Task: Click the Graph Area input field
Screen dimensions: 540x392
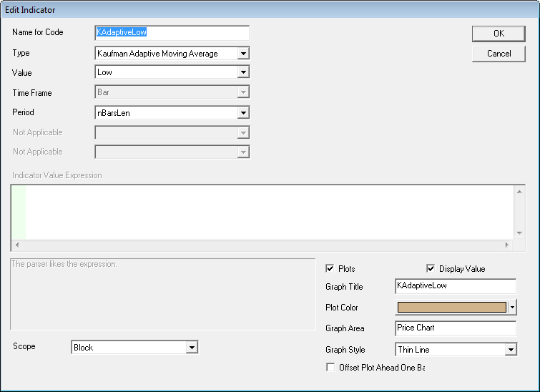Action: point(455,328)
